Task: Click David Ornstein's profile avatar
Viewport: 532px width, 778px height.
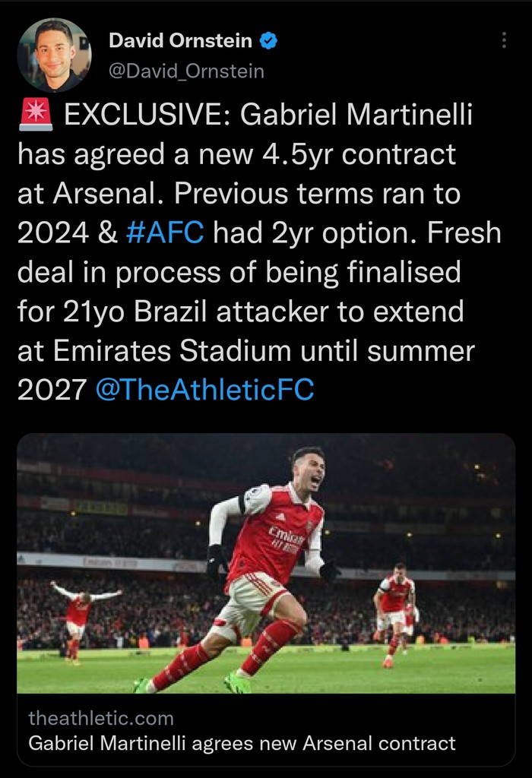Action: pos(54,55)
